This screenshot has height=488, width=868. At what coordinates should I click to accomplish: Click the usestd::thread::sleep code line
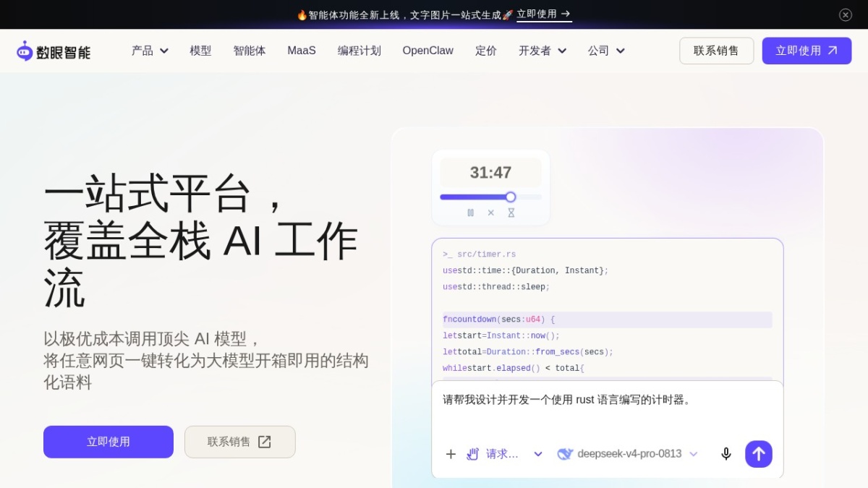(496, 287)
